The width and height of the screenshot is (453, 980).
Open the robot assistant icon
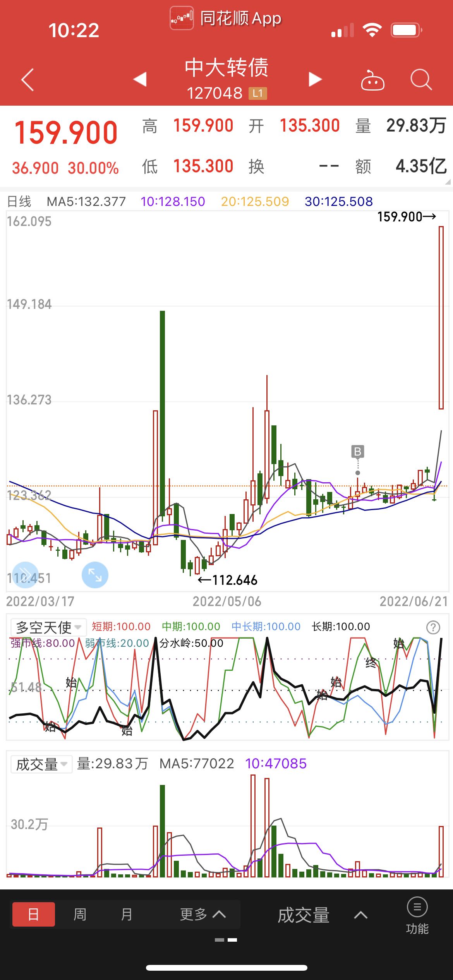372,80
